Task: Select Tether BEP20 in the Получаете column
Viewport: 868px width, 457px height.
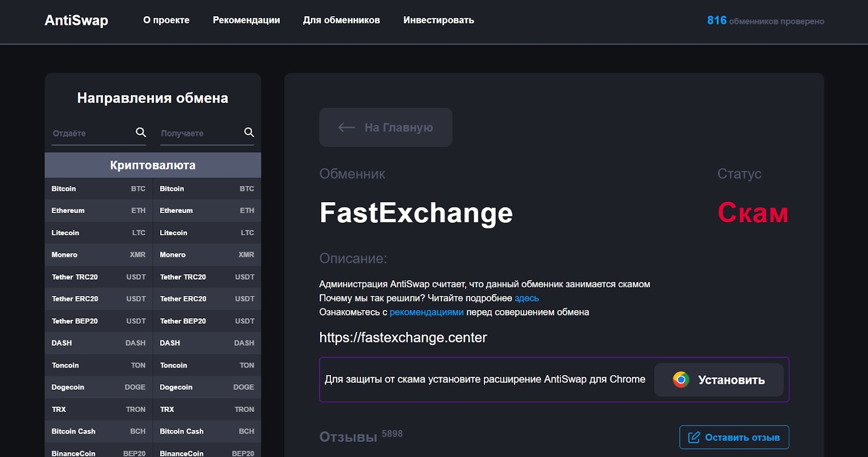Action: tap(207, 321)
